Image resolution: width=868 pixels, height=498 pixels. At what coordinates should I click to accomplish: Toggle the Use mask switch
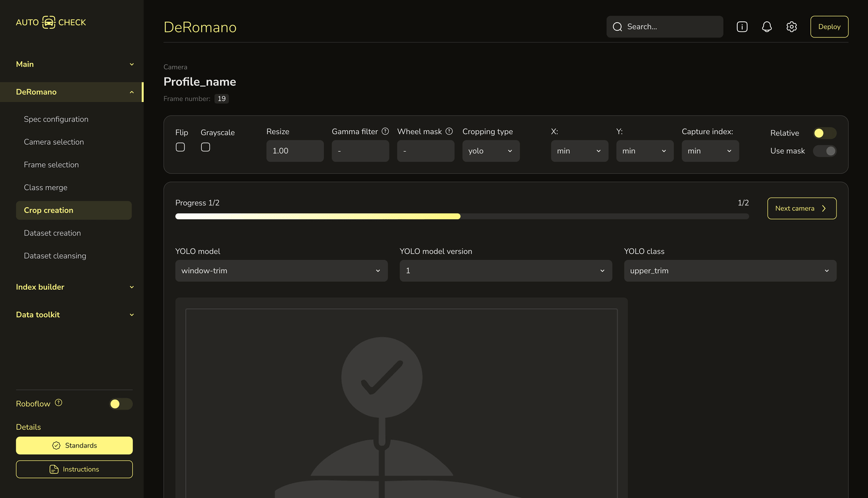click(825, 151)
